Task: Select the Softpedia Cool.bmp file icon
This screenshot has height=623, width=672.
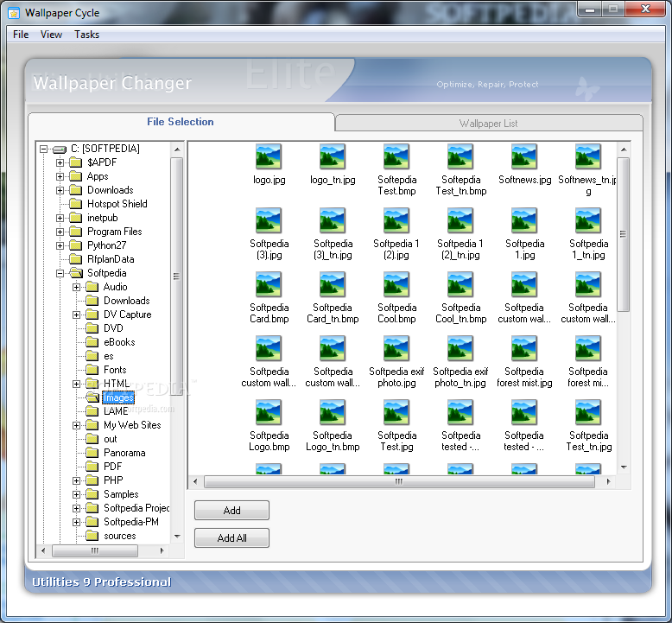Action: [x=396, y=284]
